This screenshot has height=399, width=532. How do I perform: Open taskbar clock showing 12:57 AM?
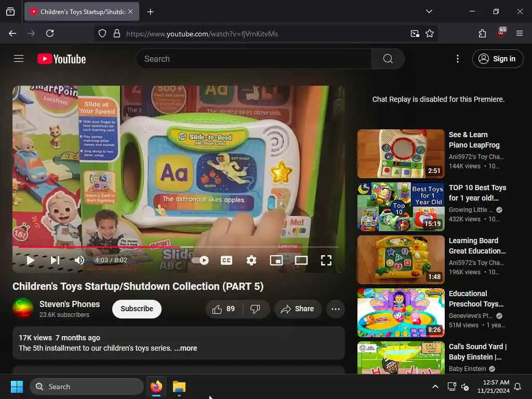point(494,387)
